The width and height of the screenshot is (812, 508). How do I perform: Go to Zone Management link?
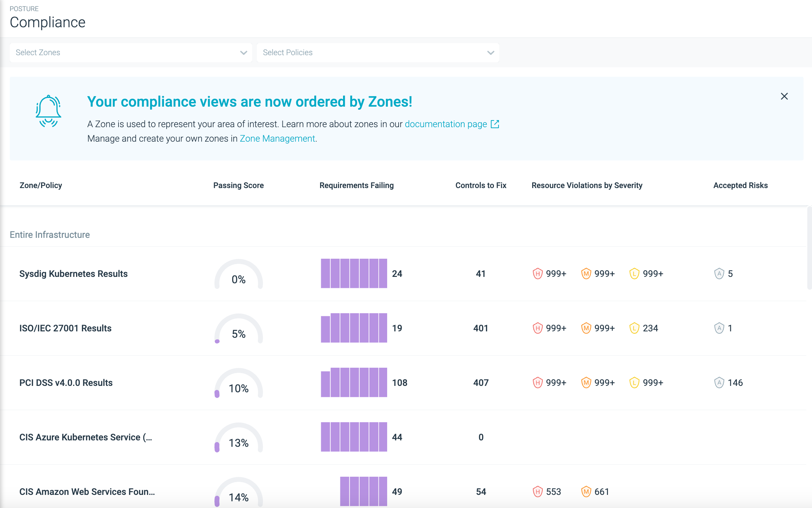tap(277, 139)
